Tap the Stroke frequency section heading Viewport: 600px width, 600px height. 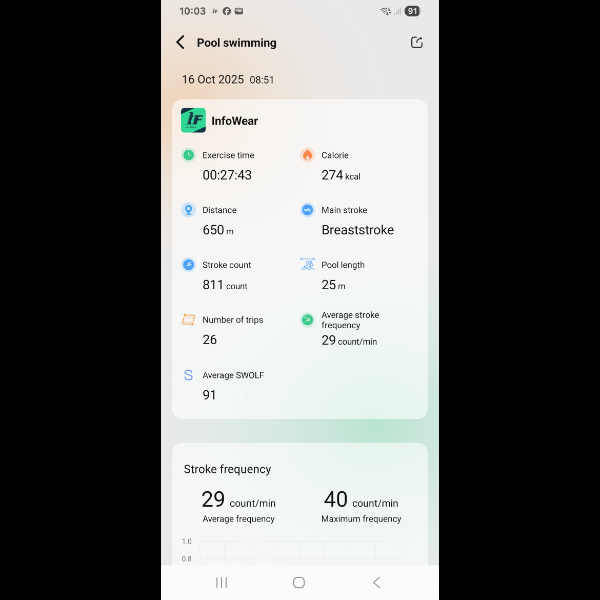[x=227, y=469]
